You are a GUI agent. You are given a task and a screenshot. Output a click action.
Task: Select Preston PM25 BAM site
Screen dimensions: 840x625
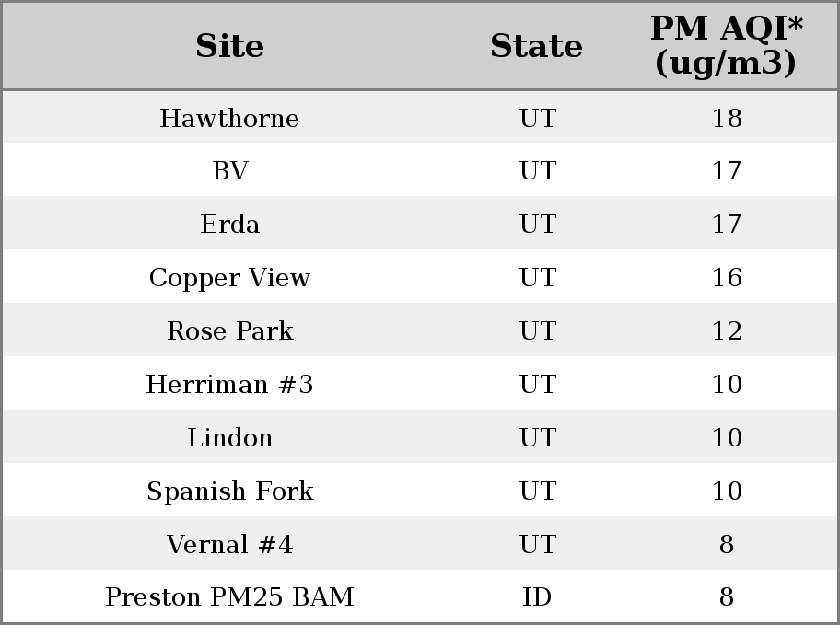click(x=230, y=597)
